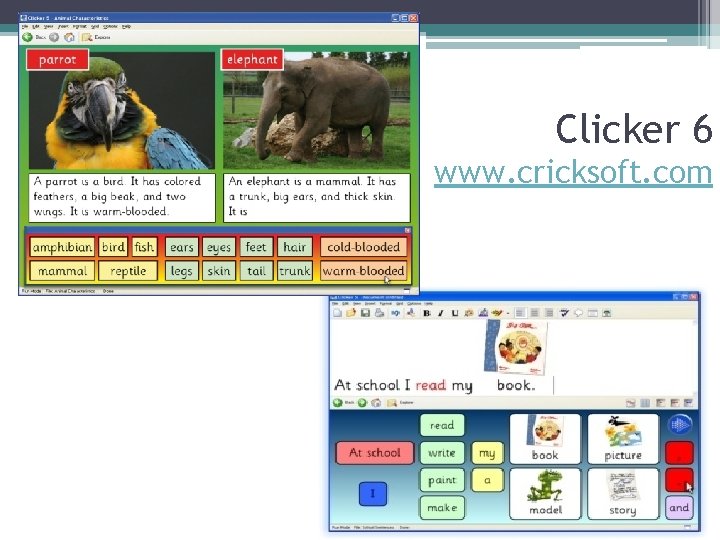Choose the 'hair' word cell
720x540 pixels.
(x=295, y=247)
